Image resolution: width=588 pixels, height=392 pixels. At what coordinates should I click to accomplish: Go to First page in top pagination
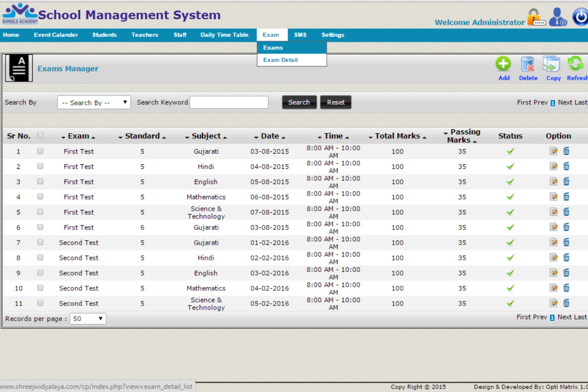(x=524, y=102)
